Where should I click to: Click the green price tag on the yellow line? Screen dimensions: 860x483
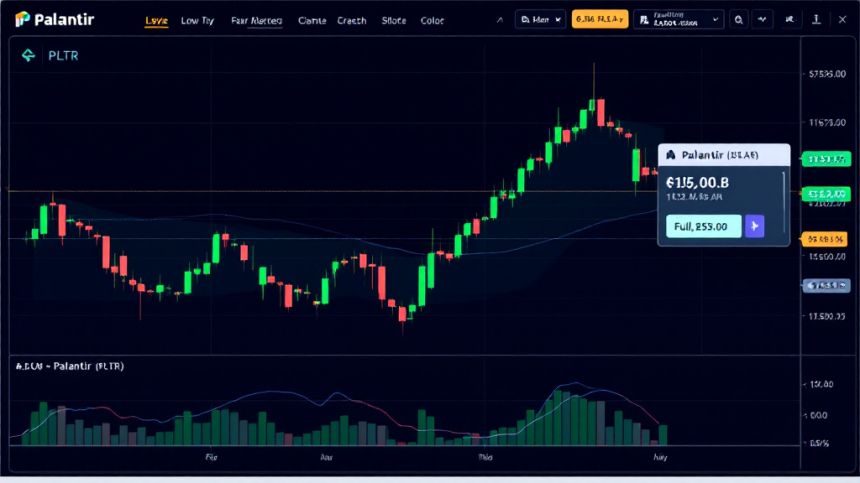click(x=826, y=194)
